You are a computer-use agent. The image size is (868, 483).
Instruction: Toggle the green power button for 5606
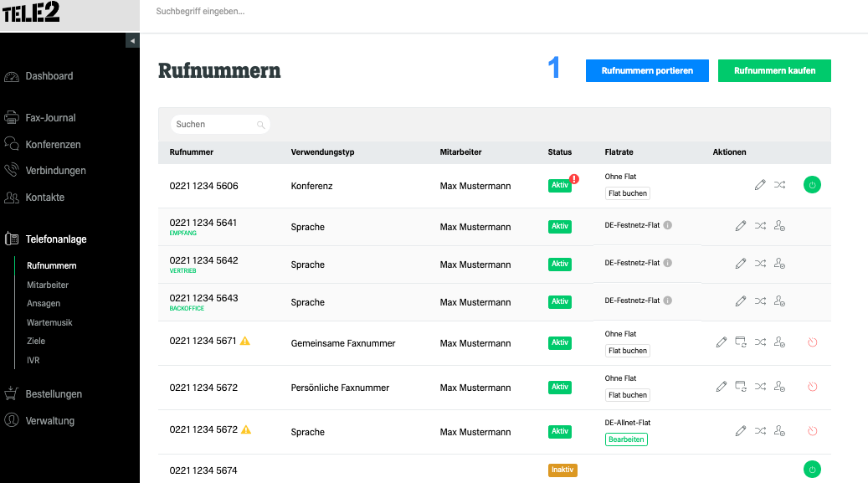pyautogui.click(x=812, y=185)
